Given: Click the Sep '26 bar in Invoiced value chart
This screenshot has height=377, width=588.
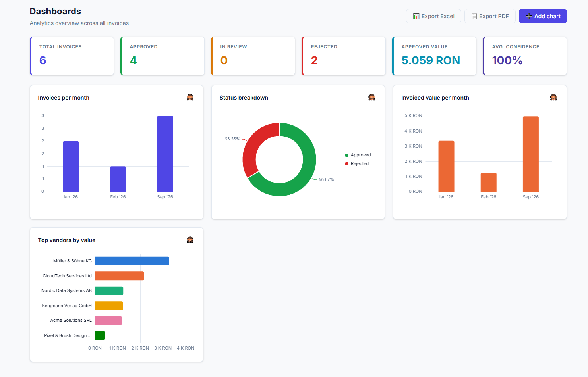Looking at the screenshot, I should 531,154.
